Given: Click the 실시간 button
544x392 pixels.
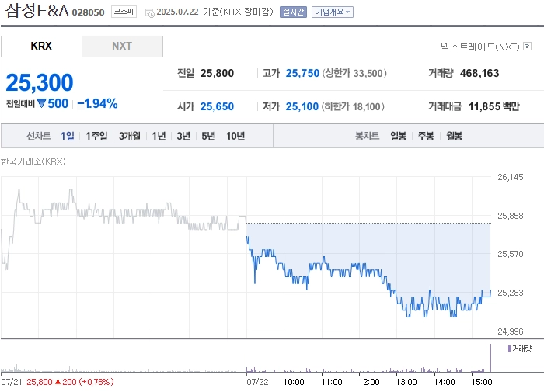Looking at the screenshot, I should [293, 12].
